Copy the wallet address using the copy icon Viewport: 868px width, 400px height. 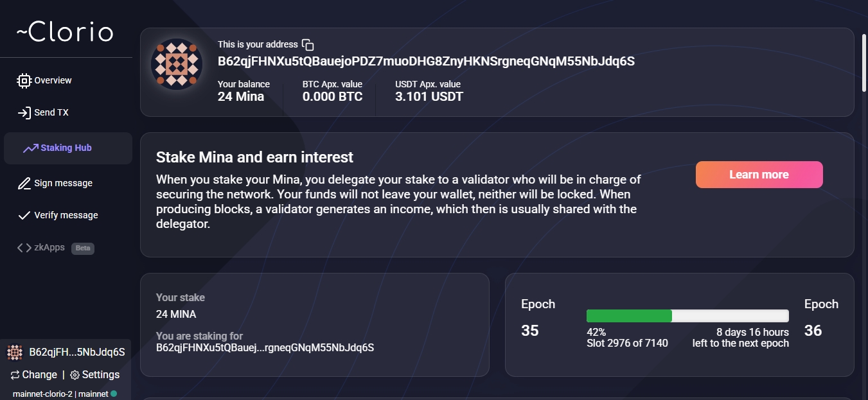[308, 44]
